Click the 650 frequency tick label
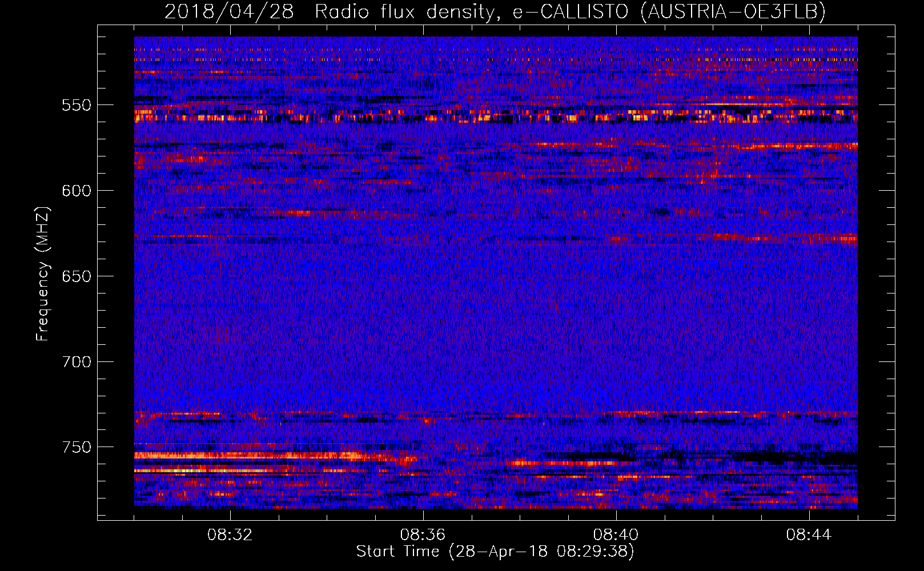This screenshot has width=924, height=571. pos(77,276)
